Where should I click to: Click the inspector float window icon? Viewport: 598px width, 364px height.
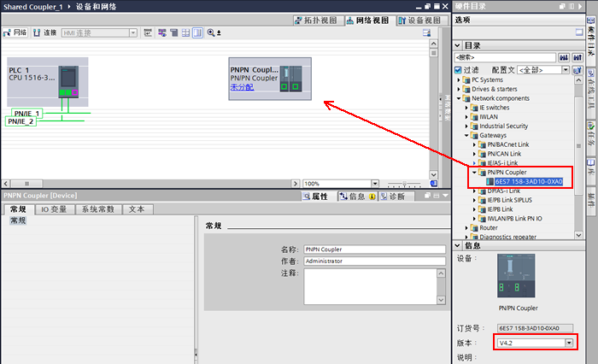(x=427, y=196)
